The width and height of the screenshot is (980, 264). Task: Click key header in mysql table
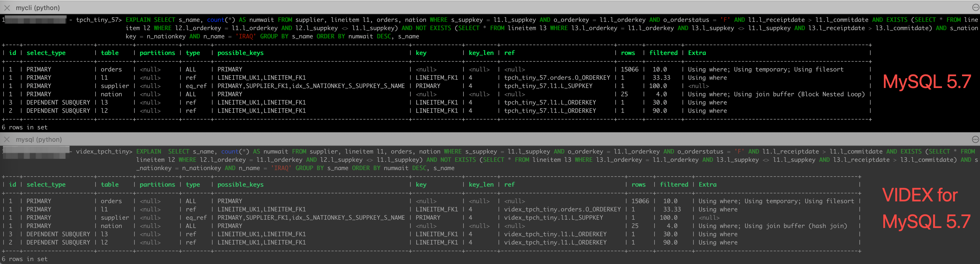tap(421, 185)
